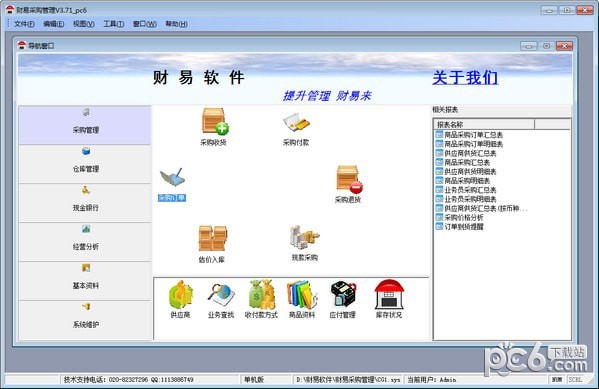
Task: Open the 编辑(E) menu
Action: click(x=54, y=24)
